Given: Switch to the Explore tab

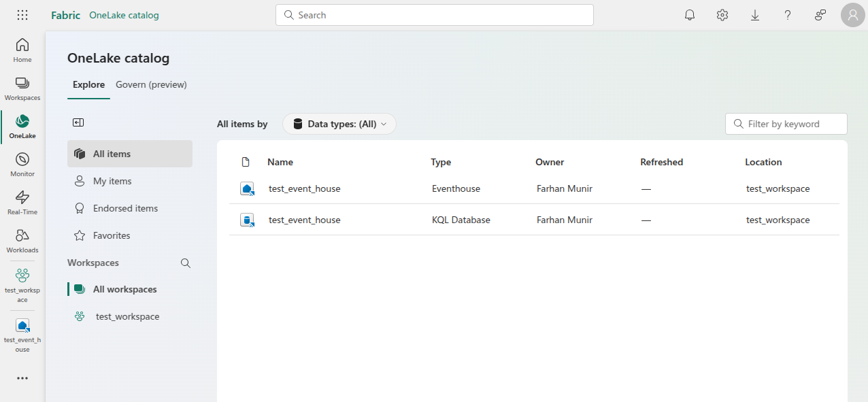Looking at the screenshot, I should point(88,84).
